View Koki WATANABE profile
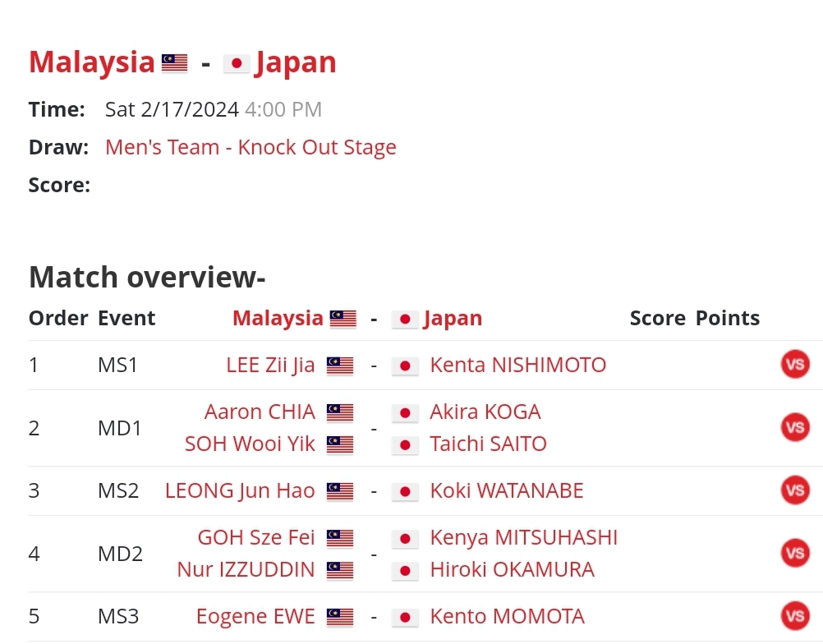The width and height of the screenshot is (823, 644). coord(507,490)
